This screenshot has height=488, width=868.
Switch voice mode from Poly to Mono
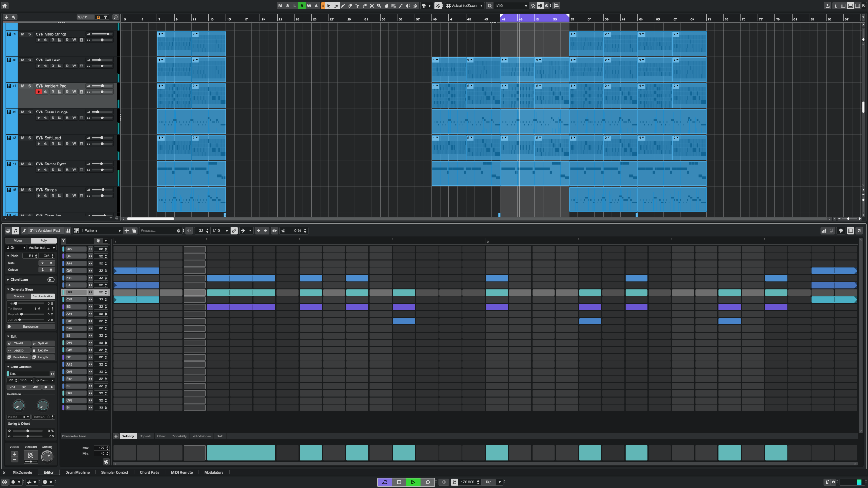coord(17,240)
